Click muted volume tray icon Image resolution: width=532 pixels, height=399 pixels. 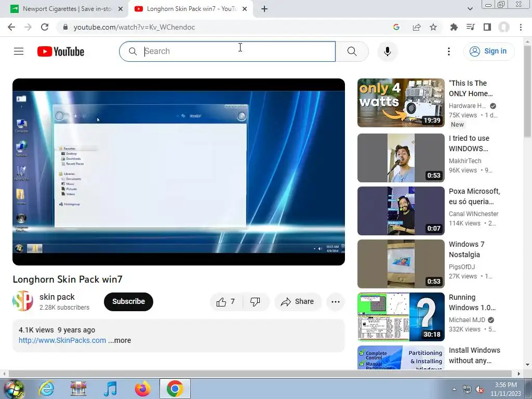click(480, 390)
